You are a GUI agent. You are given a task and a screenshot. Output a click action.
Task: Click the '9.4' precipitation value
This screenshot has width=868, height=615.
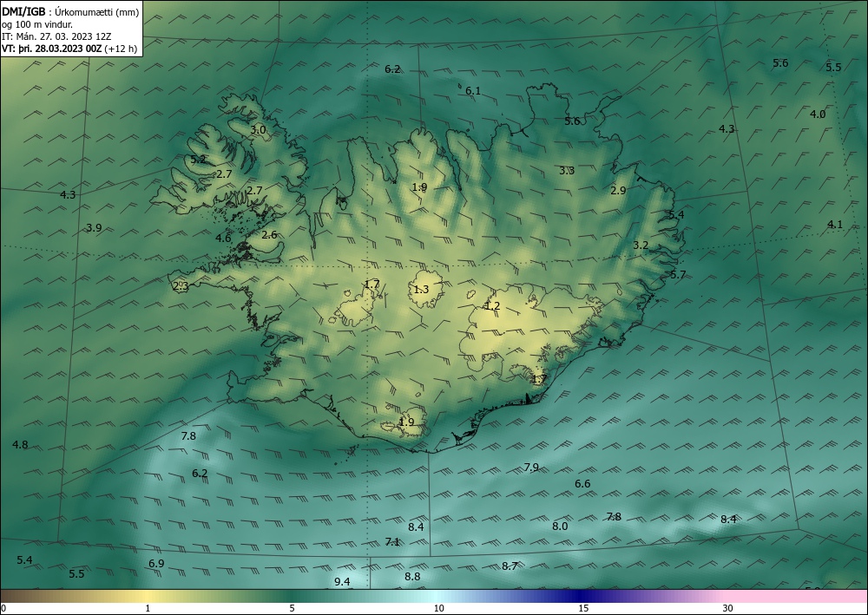342,581
